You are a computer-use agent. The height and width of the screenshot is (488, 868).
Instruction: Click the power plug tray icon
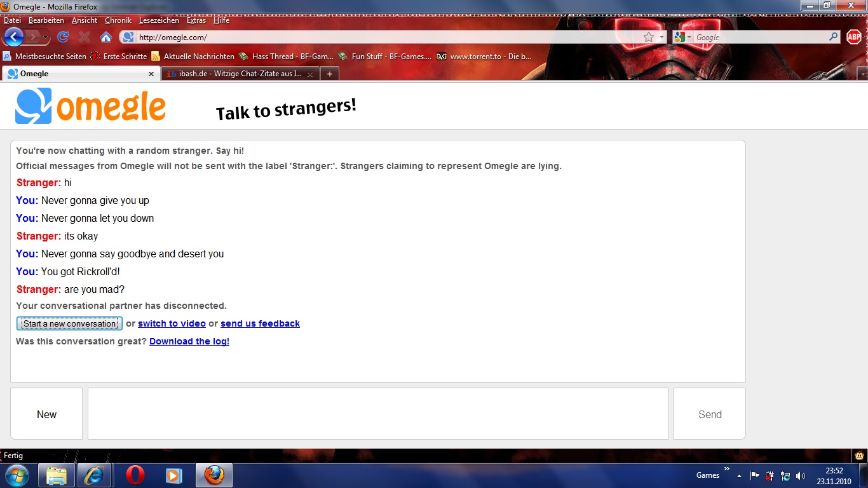coord(770,475)
